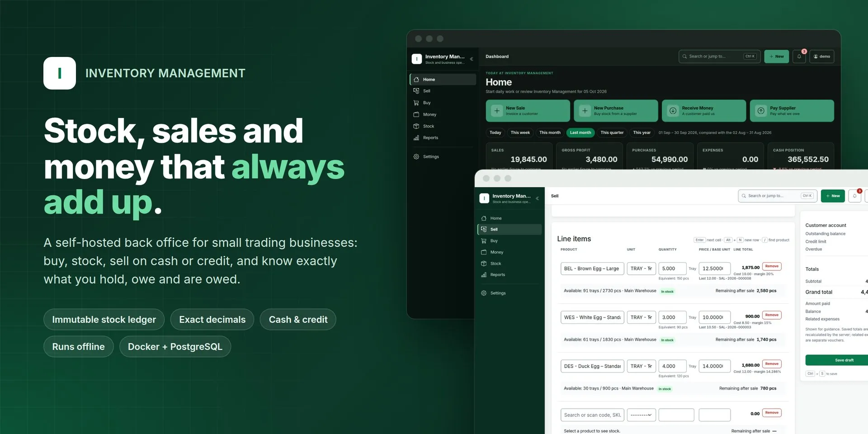868x434 pixels.
Task: Click the Settings gear icon in dark sidebar
Action: pos(416,156)
